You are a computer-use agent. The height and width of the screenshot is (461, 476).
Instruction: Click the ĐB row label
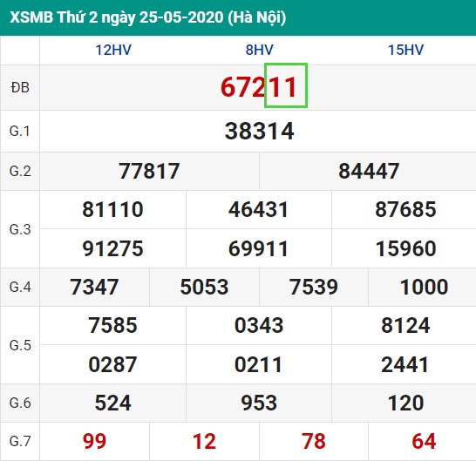click(x=20, y=88)
